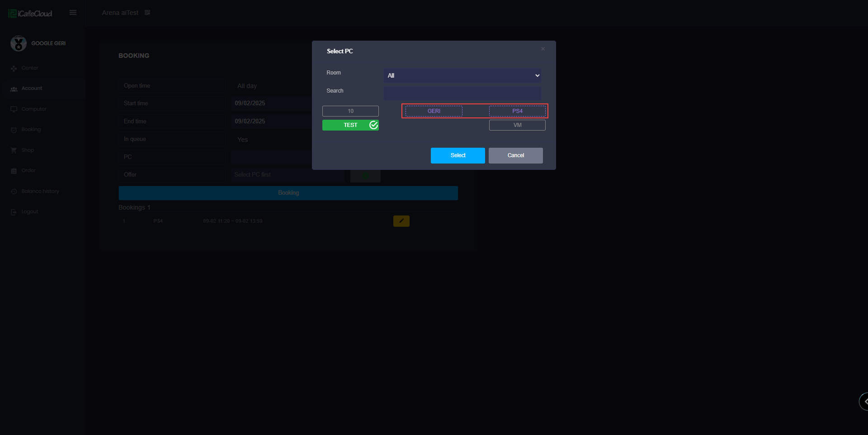Click the GOOGLE GERI user avatar
The width and height of the screenshot is (868, 435).
pyautogui.click(x=19, y=43)
